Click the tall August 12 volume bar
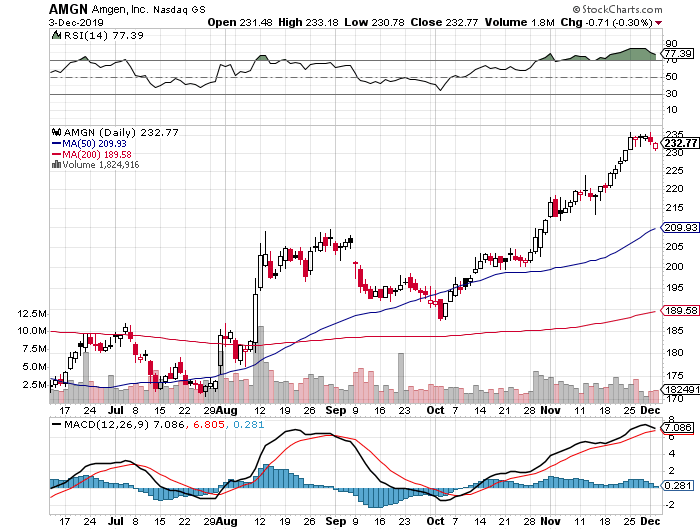Screen dimensions: 700x530 (x=261, y=364)
